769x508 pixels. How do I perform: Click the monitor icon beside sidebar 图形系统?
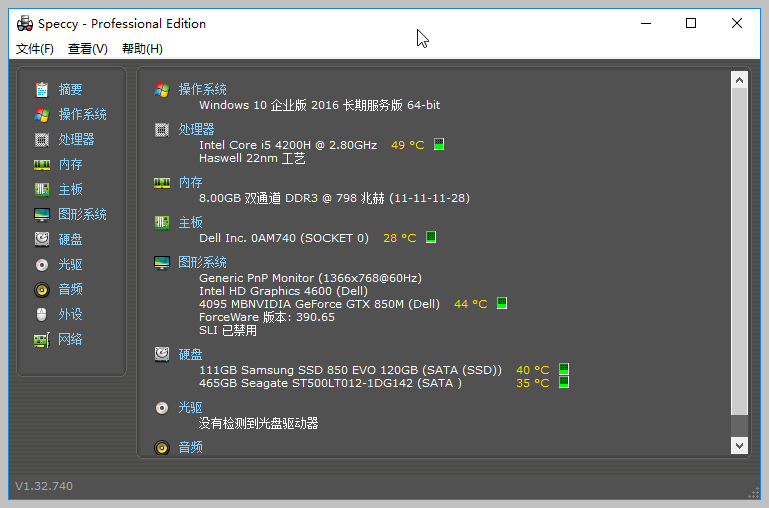[42, 214]
